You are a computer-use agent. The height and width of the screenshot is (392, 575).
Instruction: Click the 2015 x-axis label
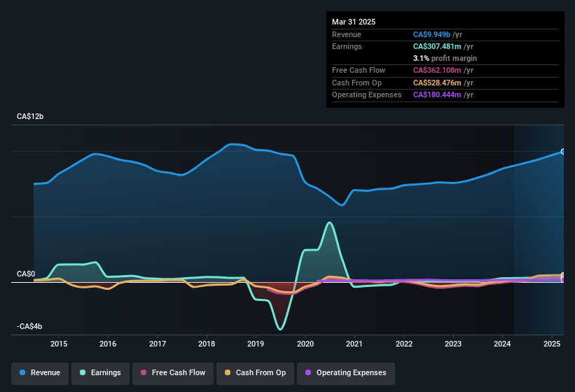[59, 344]
